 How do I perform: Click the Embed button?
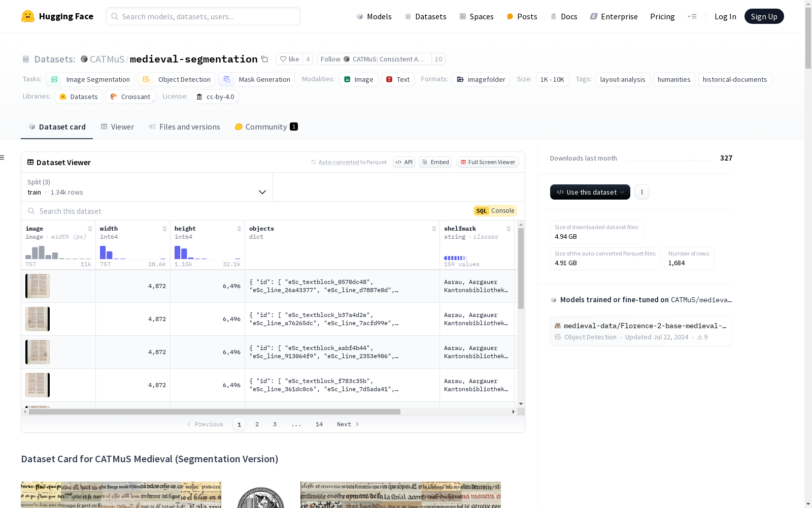[x=435, y=162]
